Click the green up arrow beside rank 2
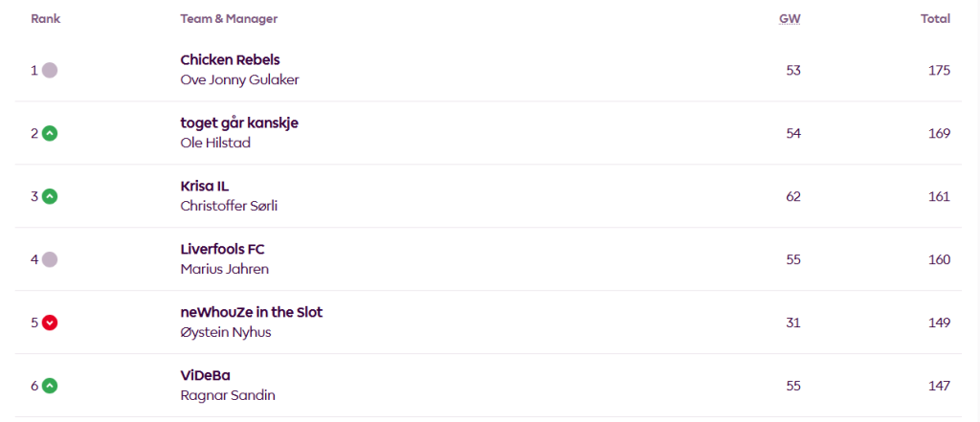The height and width of the screenshot is (422, 980). (x=50, y=133)
